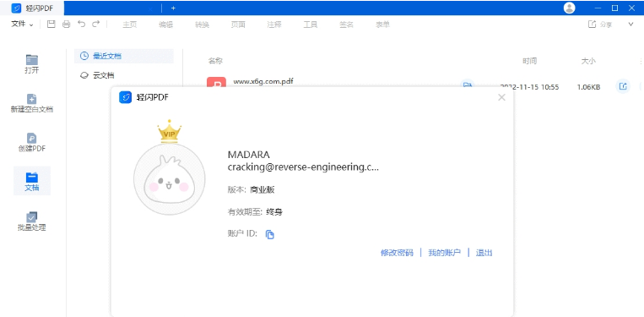Switch to the 工具 tab

point(311,25)
